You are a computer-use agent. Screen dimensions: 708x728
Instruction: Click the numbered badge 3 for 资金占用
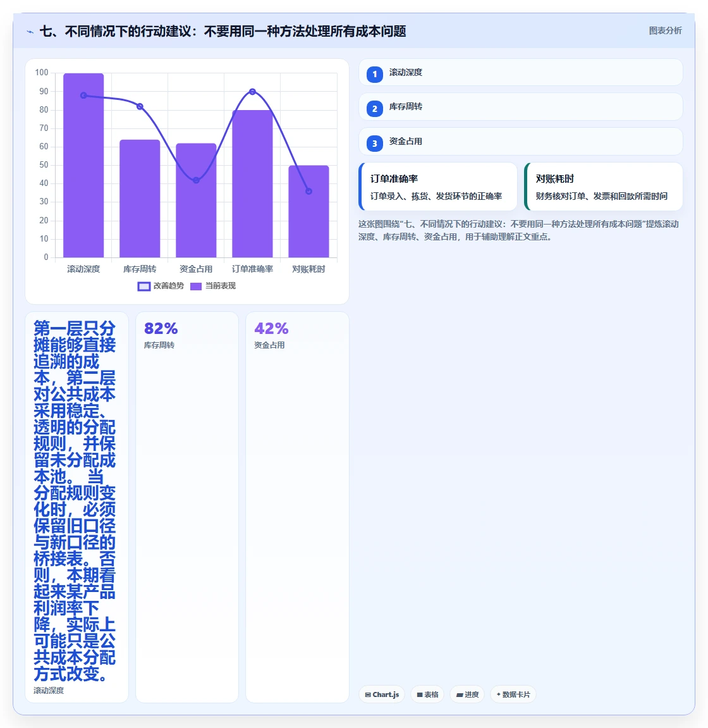(x=374, y=144)
